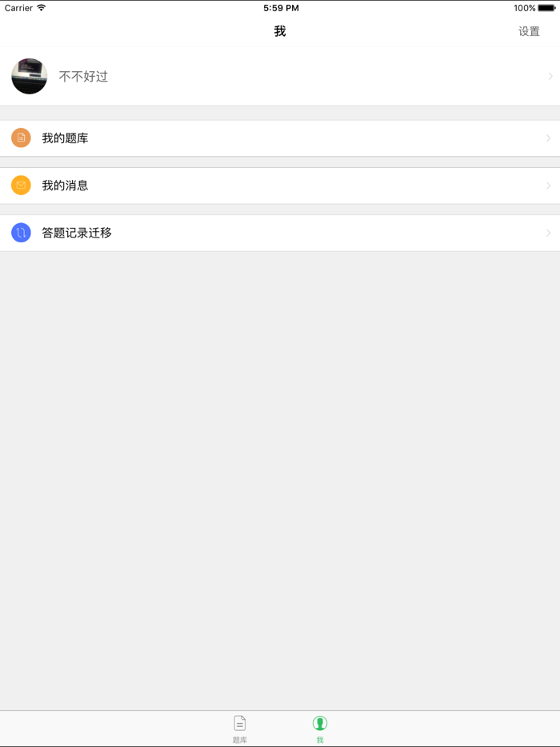This screenshot has height=747, width=560.
Task: Click the orange envelope icon for 我的消息
Action: point(21,185)
